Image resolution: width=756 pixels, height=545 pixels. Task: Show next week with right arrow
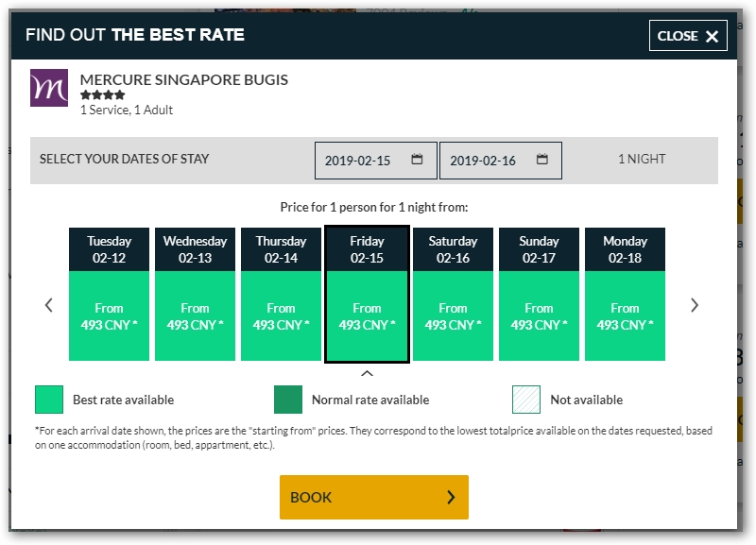[695, 305]
